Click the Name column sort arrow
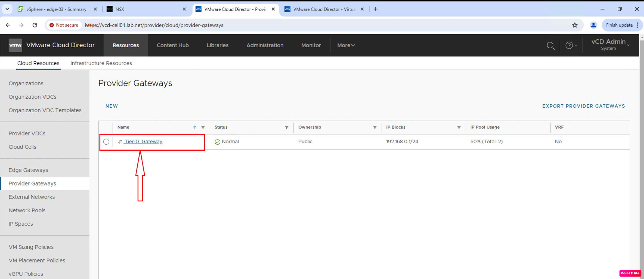Image resolution: width=644 pixels, height=279 pixels. click(195, 127)
